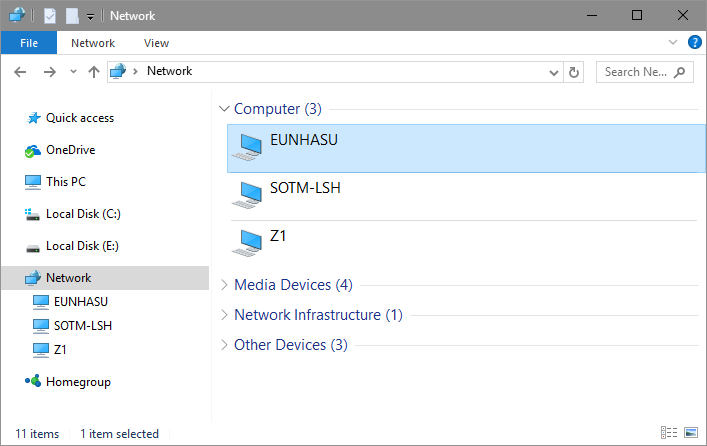
Task: Click the Search Network input field
Action: (x=636, y=72)
